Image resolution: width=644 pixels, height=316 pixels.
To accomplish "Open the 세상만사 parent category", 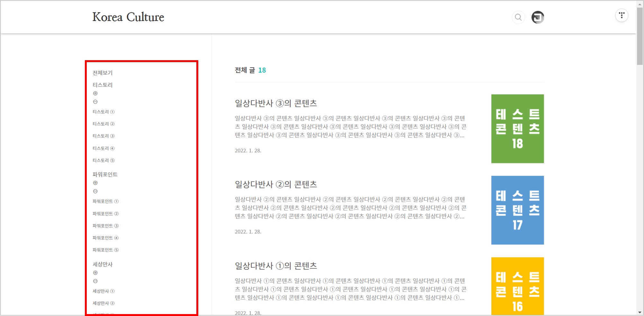I will pos(103,264).
